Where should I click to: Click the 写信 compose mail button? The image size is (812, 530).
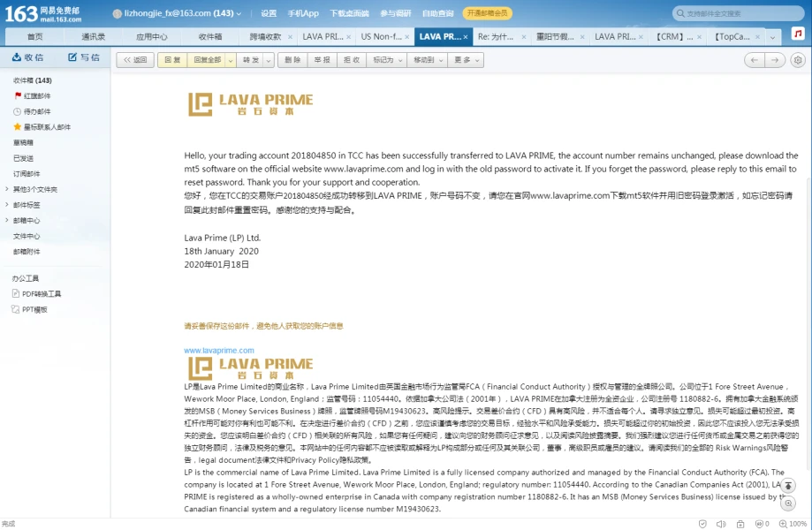click(x=84, y=57)
